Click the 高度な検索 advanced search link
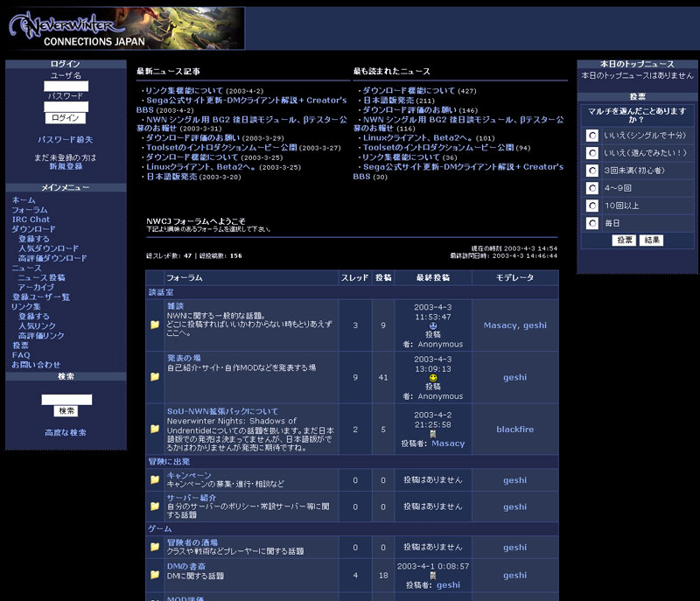The image size is (700, 601). [x=66, y=432]
